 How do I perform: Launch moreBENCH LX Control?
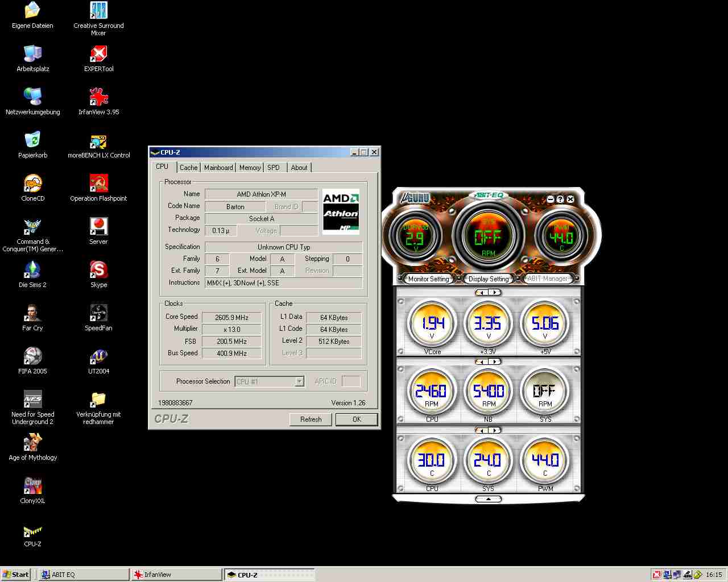click(x=98, y=145)
